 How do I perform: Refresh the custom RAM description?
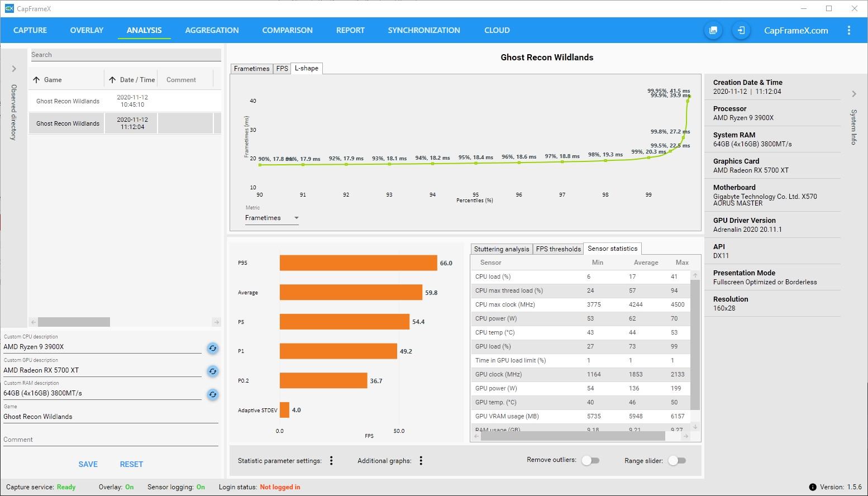[213, 394]
